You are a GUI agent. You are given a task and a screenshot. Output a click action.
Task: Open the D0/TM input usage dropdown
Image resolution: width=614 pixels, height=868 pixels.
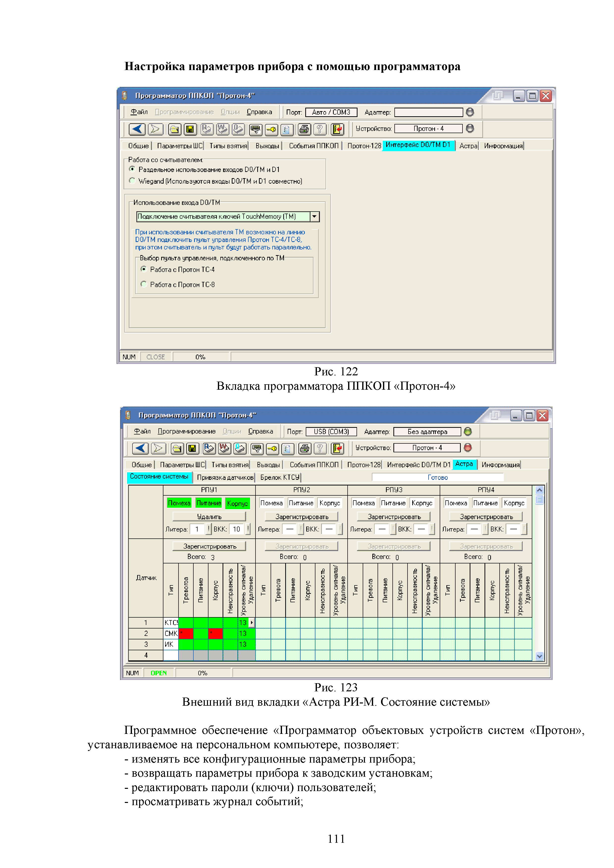click(x=314, y=217)
